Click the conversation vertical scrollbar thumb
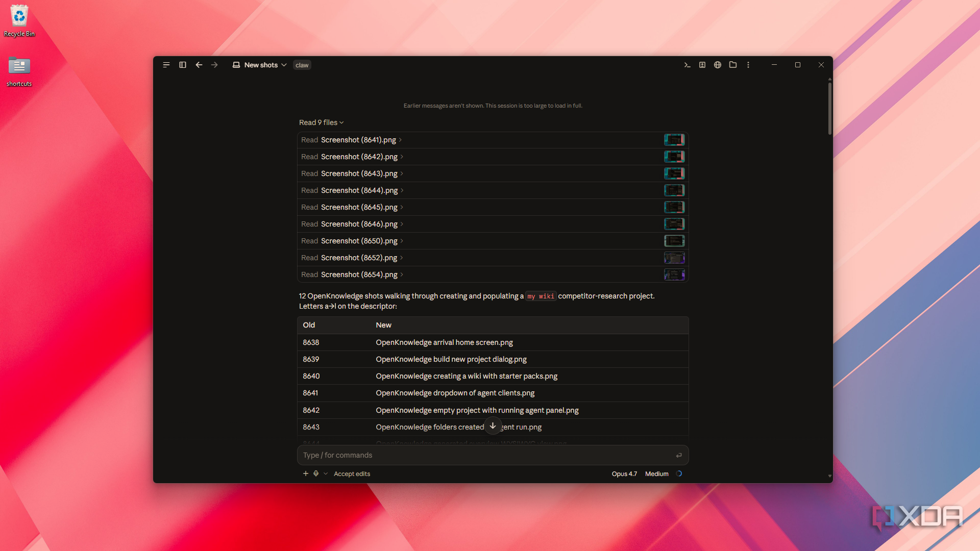 click(830, 108)
